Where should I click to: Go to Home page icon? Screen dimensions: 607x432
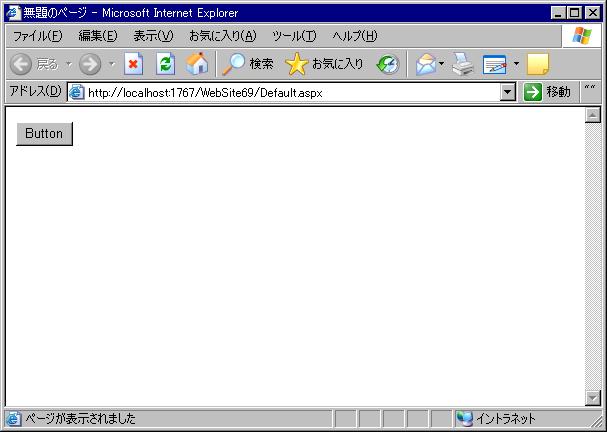click(197, 63)
